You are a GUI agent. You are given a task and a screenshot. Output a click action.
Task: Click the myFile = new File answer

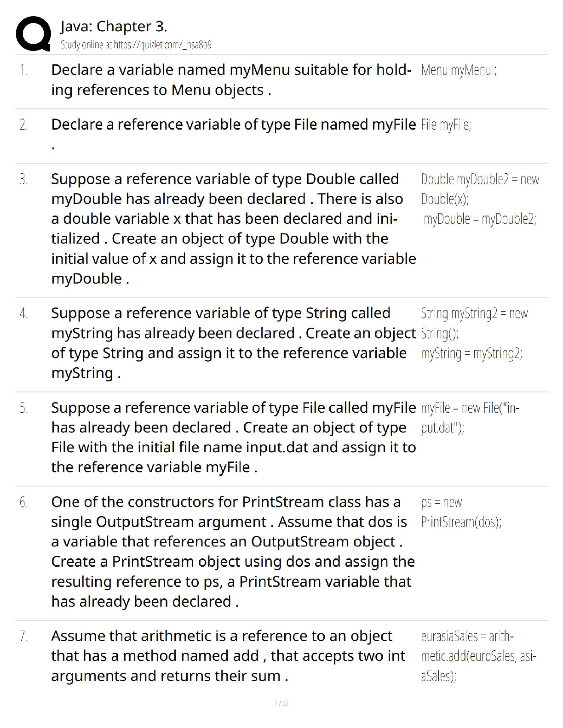[469, 418]
